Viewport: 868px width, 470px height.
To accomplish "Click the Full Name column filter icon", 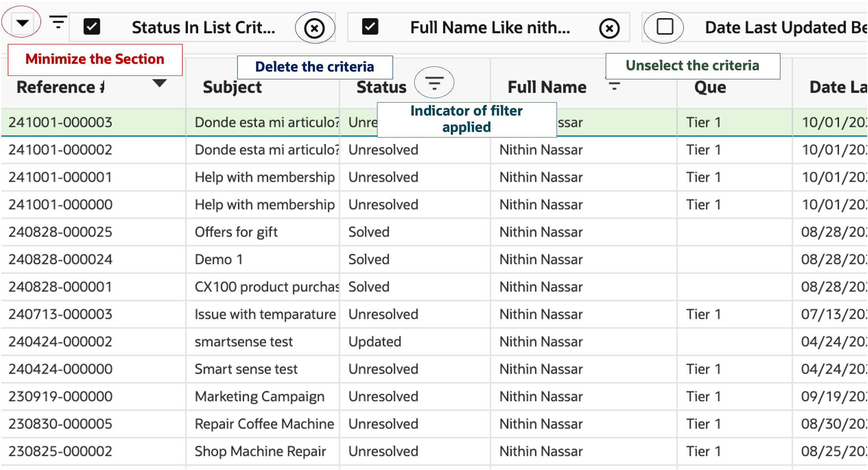I will coord(614,85).
